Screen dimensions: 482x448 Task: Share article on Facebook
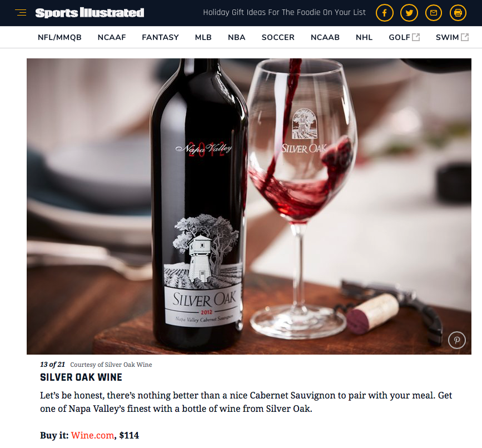click(385, 13)
